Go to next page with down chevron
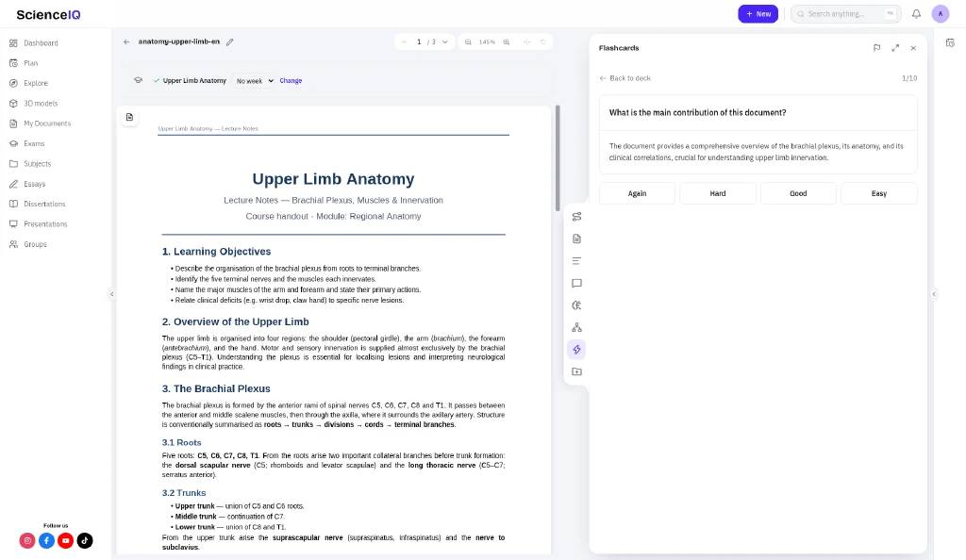Image resolution: width=966 pixels, height=560 pixels. tap(445, 41)
